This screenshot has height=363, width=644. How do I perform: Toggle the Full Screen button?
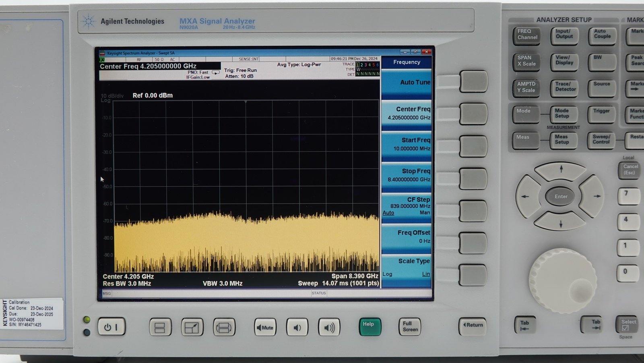point(410,327)
